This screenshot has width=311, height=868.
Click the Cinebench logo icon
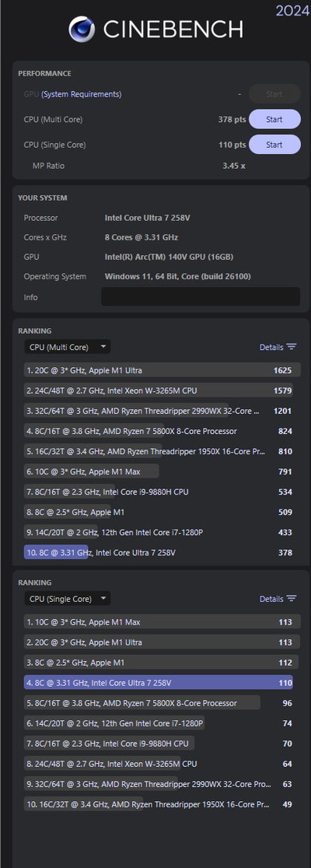[82, 29]
